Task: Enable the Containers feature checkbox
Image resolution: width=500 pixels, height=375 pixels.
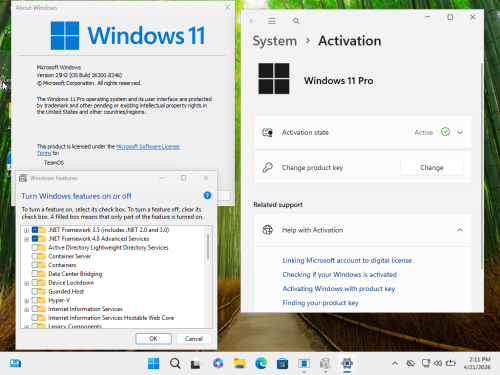Action: tap(35, 265)
